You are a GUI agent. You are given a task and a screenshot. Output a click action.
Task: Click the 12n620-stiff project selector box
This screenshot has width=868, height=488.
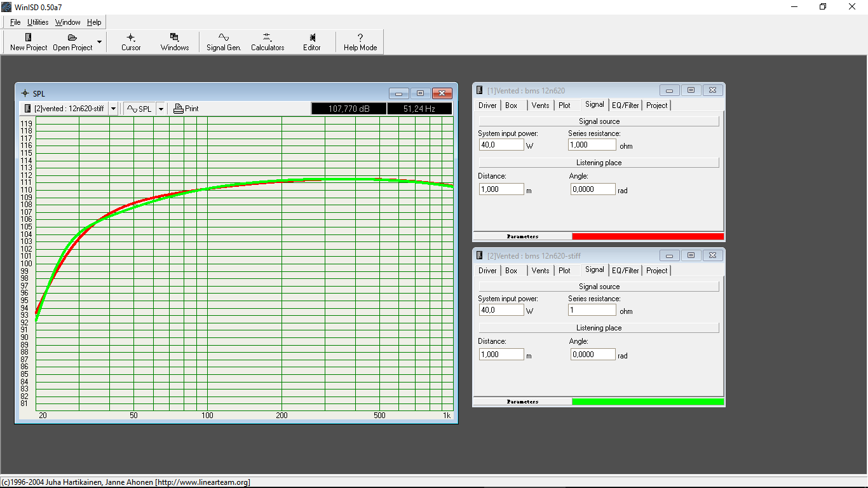coord(64,109)
